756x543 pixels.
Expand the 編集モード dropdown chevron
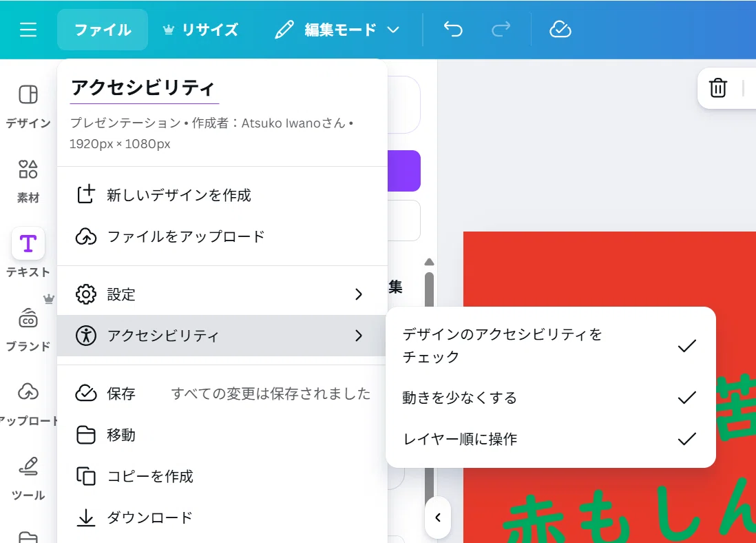[393, 30]
